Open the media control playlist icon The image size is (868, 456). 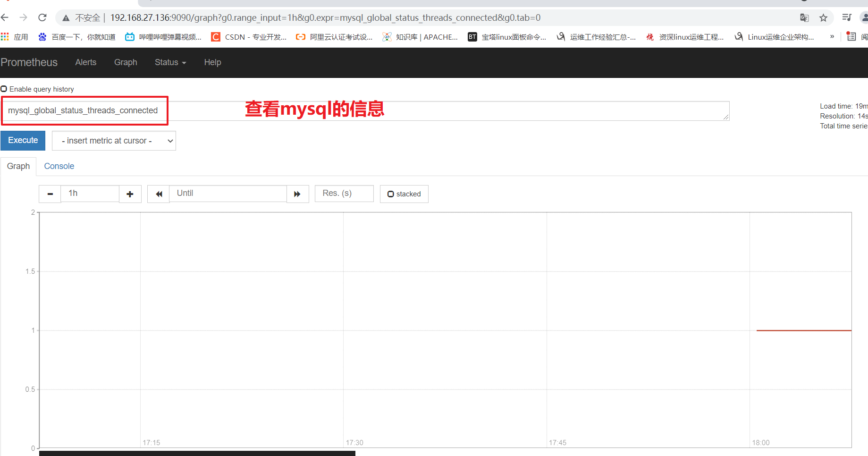tap(847, 17)
